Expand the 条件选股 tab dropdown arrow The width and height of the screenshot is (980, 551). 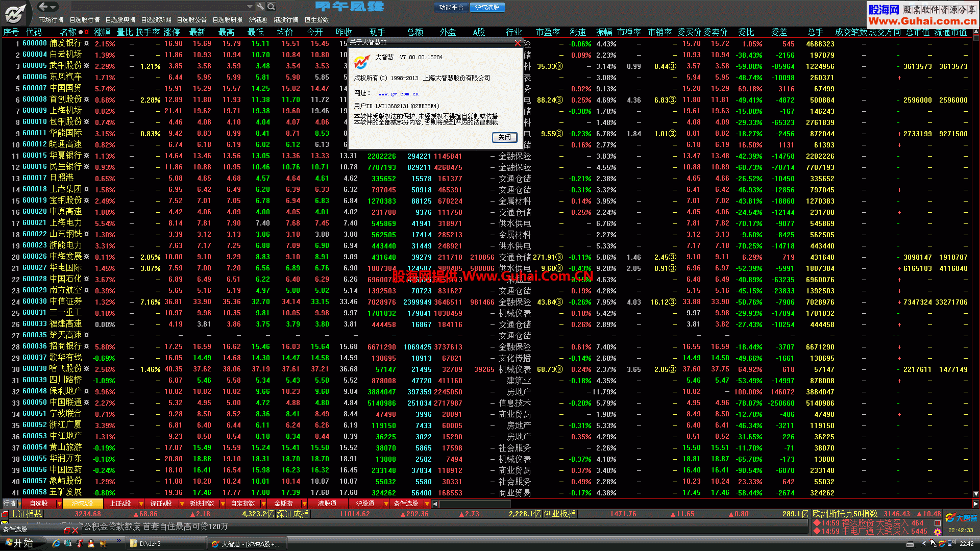click(x=427, y=504)
